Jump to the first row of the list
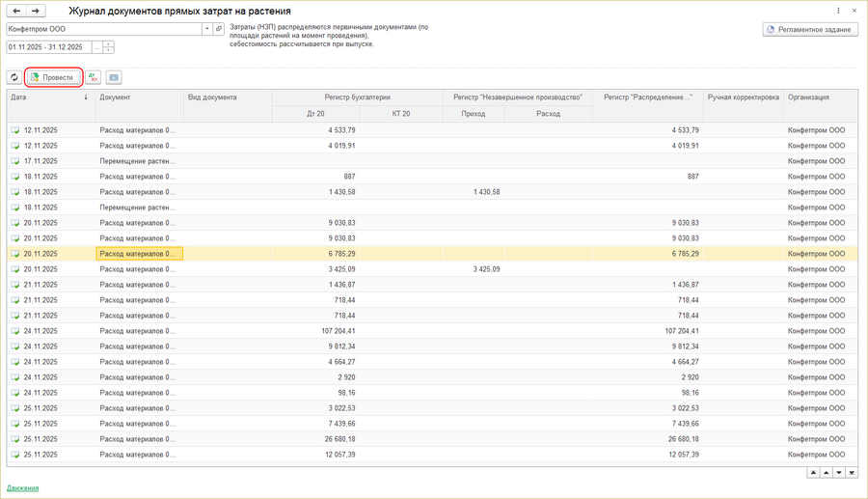Image resolution: width=868 pixels, height=499 pixels. pos(814,472)
